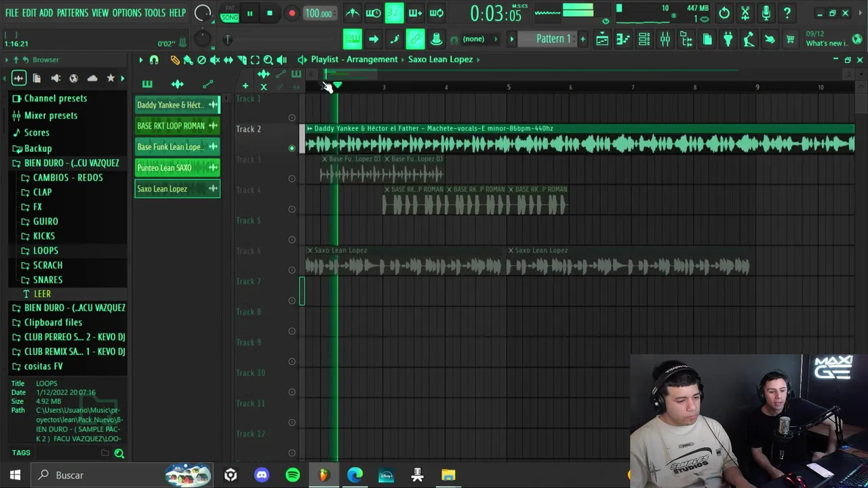The width and height of the screenshot is (868, 488).
Task: Adjust the master volume knob
Action: [x=202, y=13]
